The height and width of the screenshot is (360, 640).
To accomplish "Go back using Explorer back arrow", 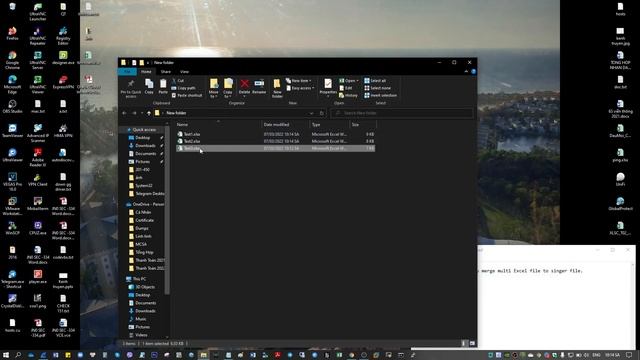I will (124, 113).
